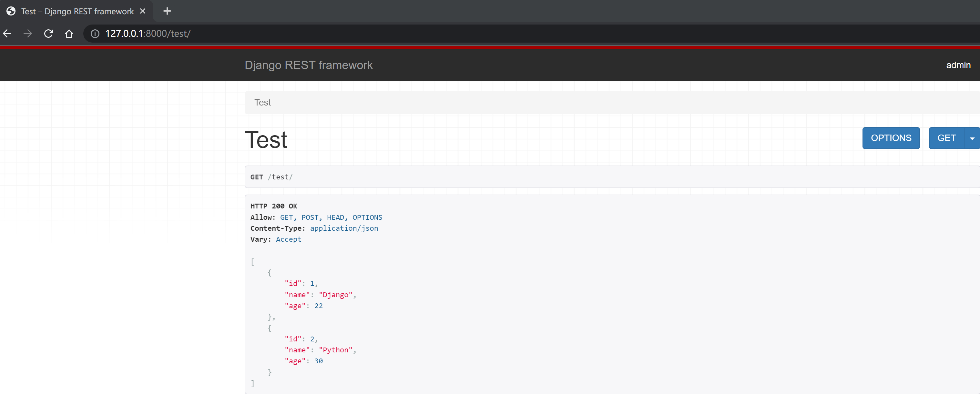The width and height of the screenshot is (980, 394).
Task: Click the Django REST framework brand link
Action: 308,65
